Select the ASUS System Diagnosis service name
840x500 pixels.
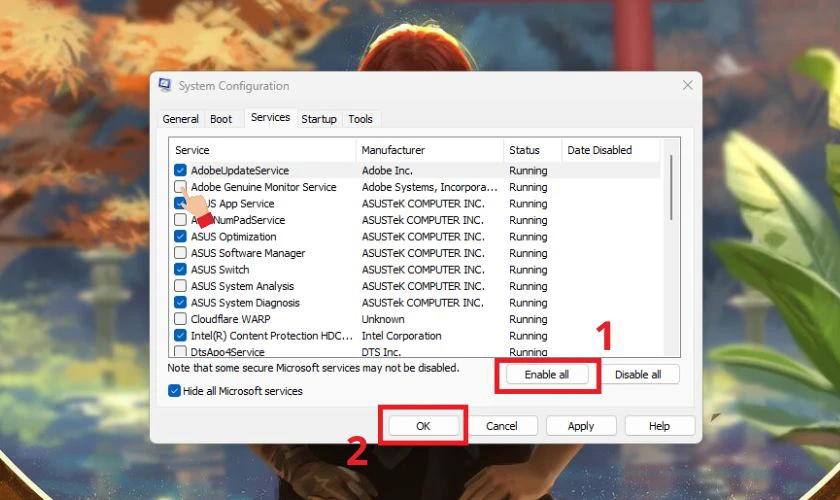pos(245,303)
